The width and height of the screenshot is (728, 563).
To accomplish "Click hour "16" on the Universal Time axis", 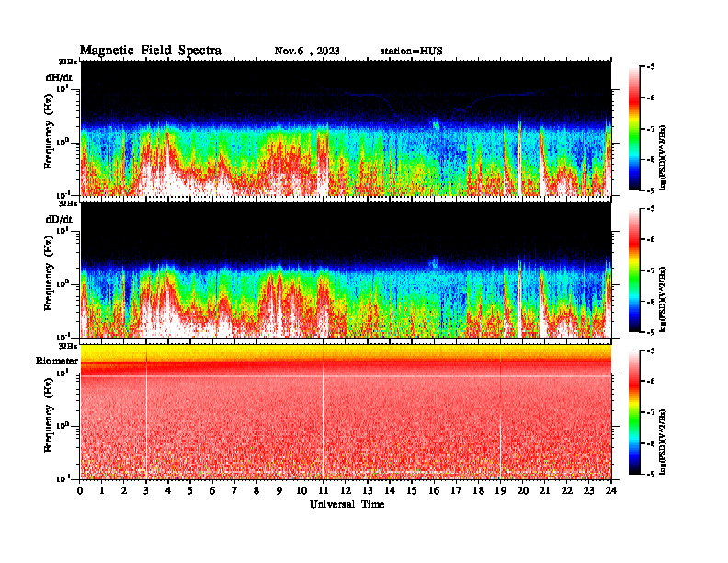I will point(434,490).
